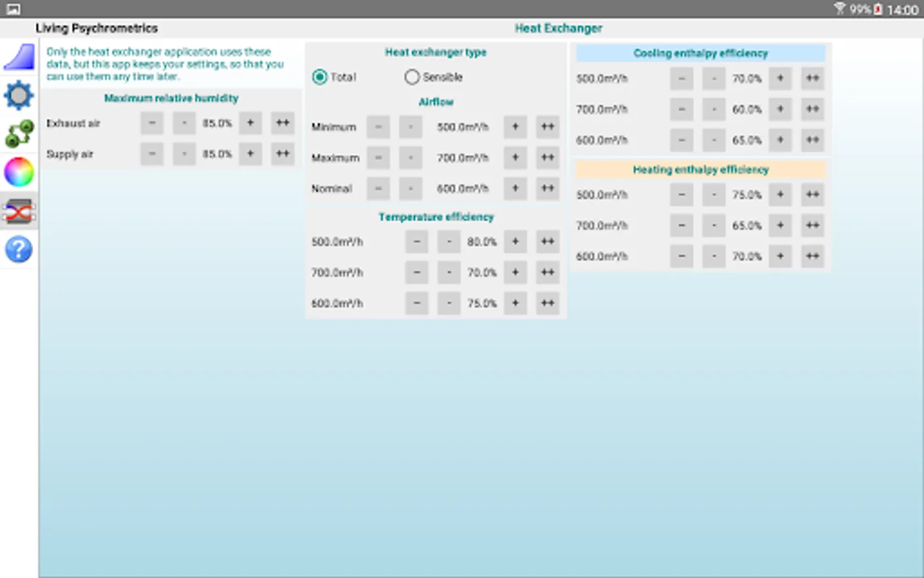Decrease Exhaust air humidity with large minus
924x578 pixels.
[x=152, y=123]
